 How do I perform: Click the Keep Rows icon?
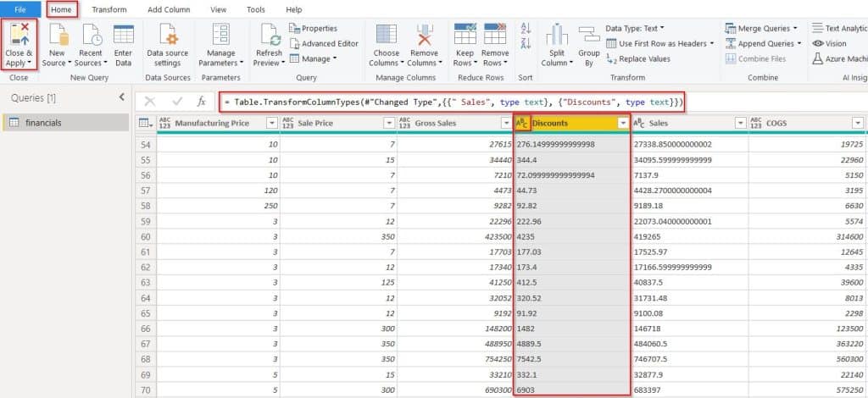click(x=465, y=34)
